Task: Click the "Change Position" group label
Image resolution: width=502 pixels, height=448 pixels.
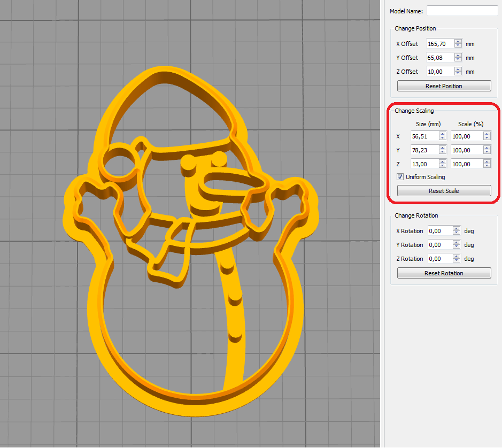Action: [x=415, y=28]
